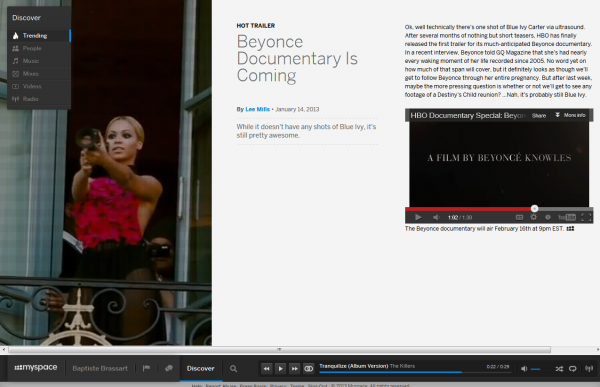The image size is (600, 387).
Task: Open search magnifier in bottom bar
Action: click(233, 368)
